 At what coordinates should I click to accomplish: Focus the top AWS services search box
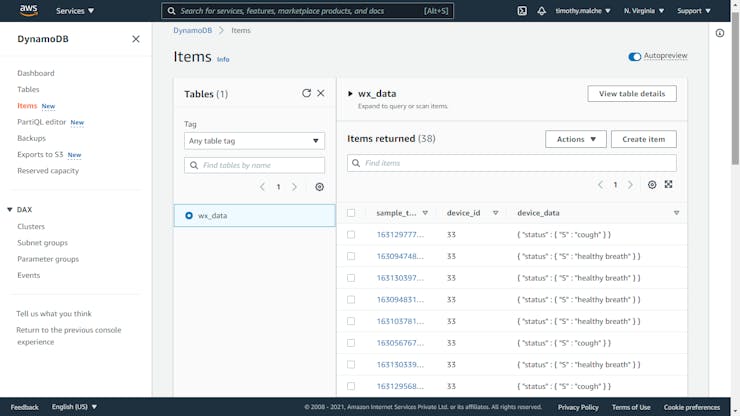tap(307, 11)
